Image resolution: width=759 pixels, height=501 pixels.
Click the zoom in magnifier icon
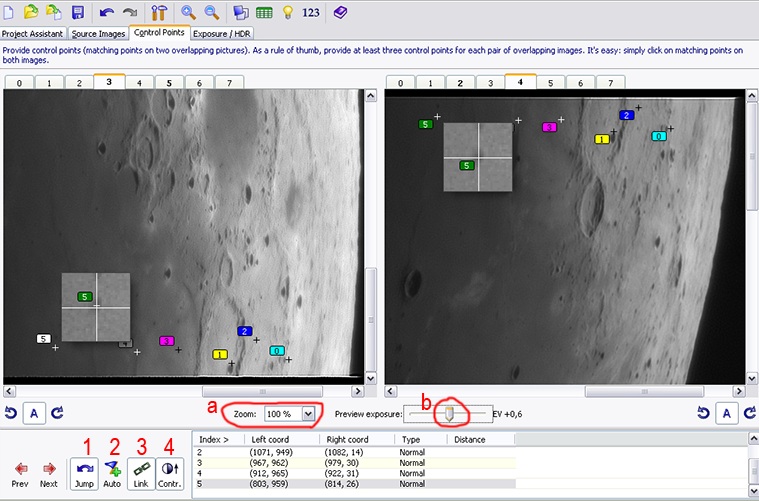(188, 12)
